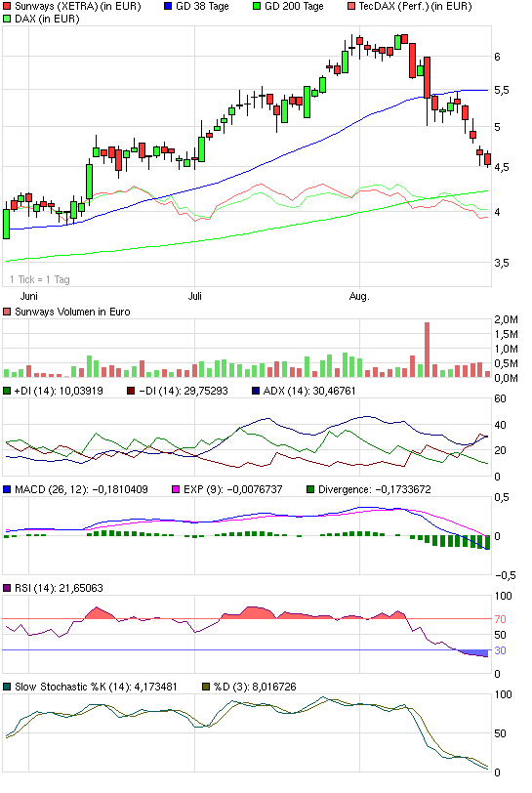The width and height of the screenshot is (532, 793).
Task: Click the 5,5 price axis label
Action: pyautogui.click(x=502, y=90)
